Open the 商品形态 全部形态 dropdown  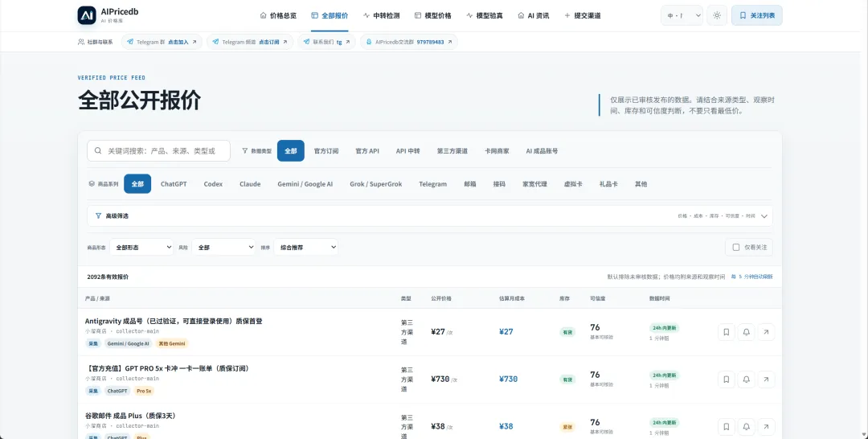click(x=141, y=248)
